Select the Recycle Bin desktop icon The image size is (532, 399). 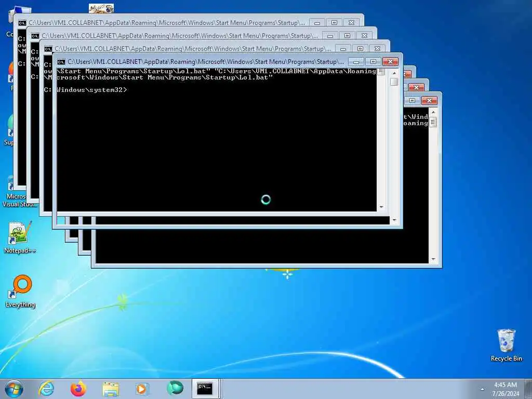506,345
